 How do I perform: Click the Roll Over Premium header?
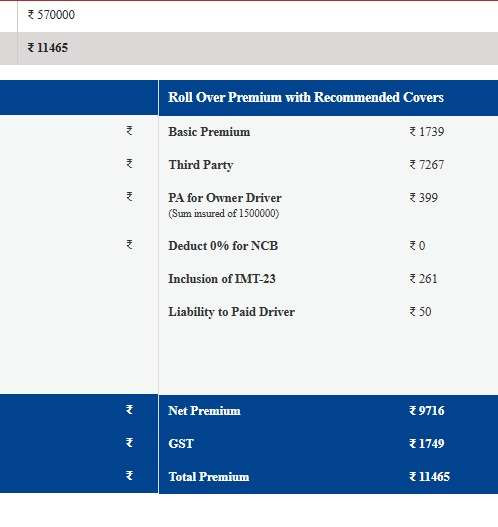click(x=306, y=97)
